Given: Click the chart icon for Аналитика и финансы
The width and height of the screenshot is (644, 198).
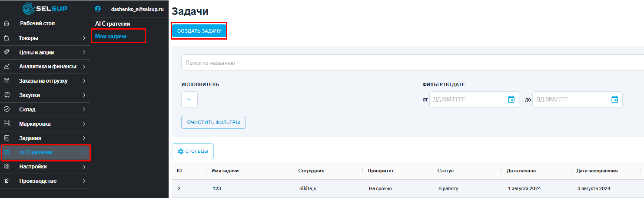Looking at the screenshot, I should pos(7,67).
